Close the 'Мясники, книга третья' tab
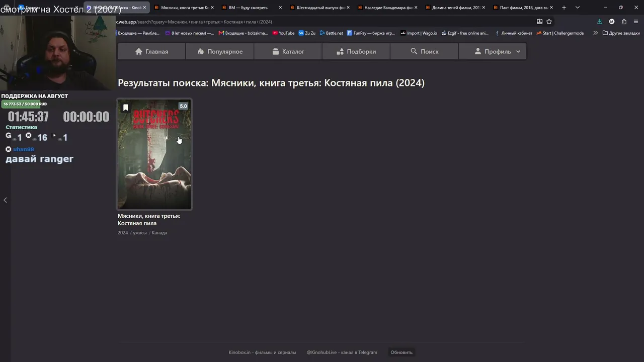The image size is (644, 362). point(212,8)
